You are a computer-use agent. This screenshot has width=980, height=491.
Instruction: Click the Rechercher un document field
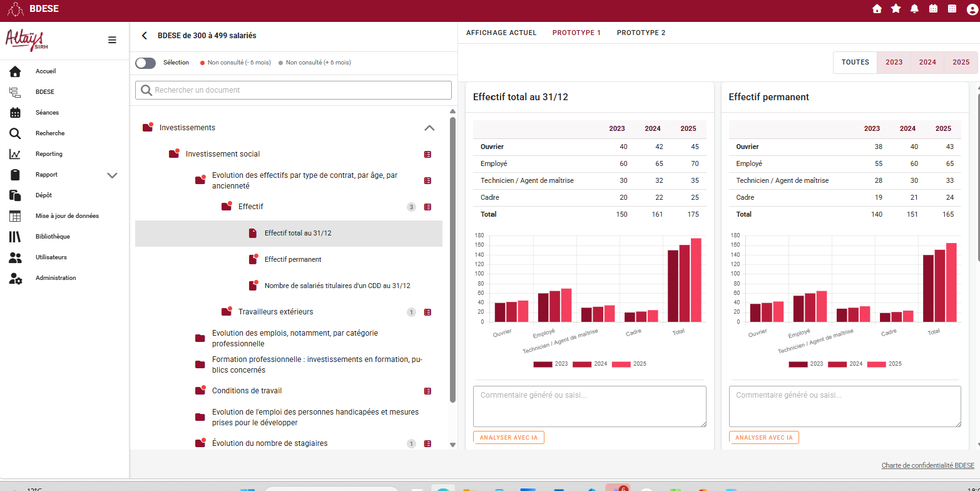[293, 90]
